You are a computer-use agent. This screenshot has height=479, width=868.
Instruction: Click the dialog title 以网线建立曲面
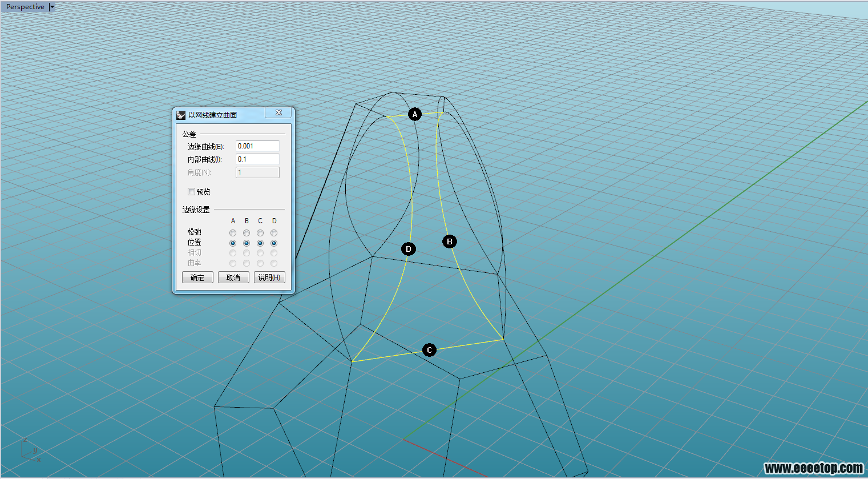(x=212, y=115)
